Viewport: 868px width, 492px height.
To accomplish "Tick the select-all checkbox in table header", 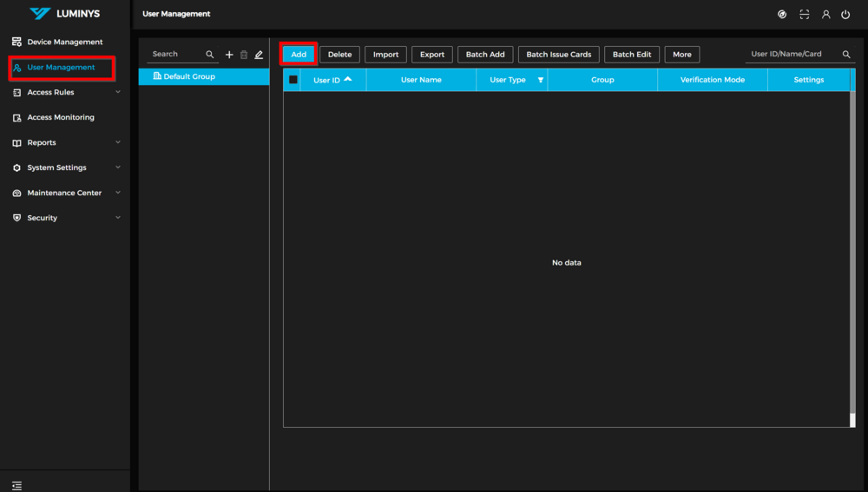I will [x=293, y=80].
